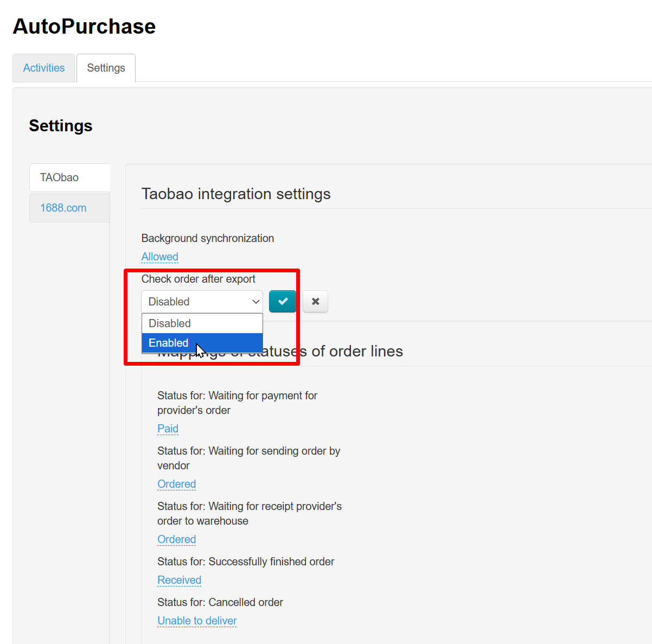Click Ordered under waiting for sending by vendor
This screenshot has height=644, width=652.
click(x=176, y=484)
